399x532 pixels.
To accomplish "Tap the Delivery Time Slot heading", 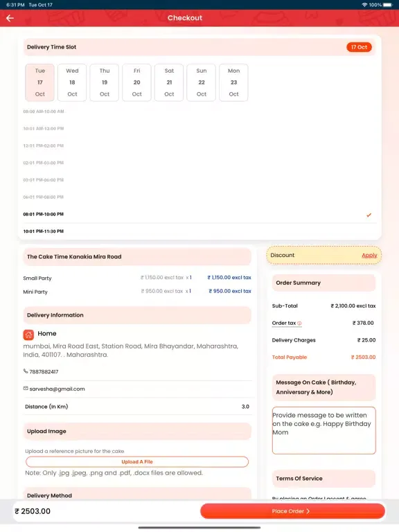I will [51, 47].
